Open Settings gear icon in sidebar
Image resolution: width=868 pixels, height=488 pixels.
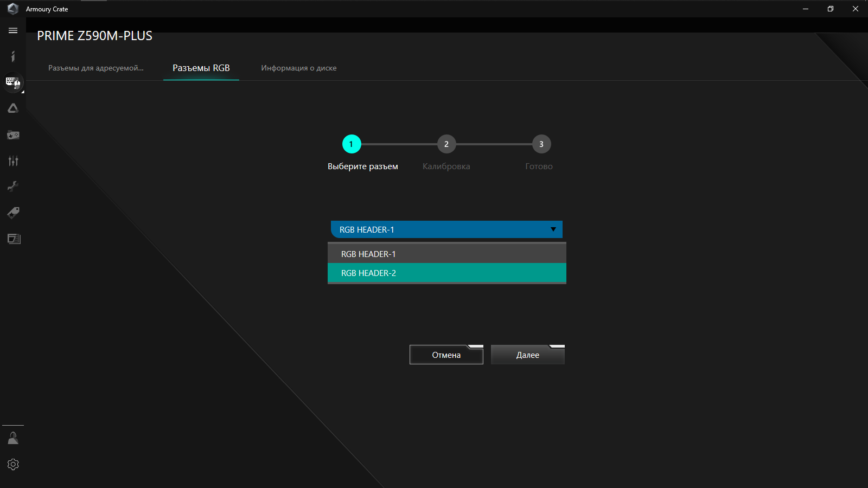point(13,464)
